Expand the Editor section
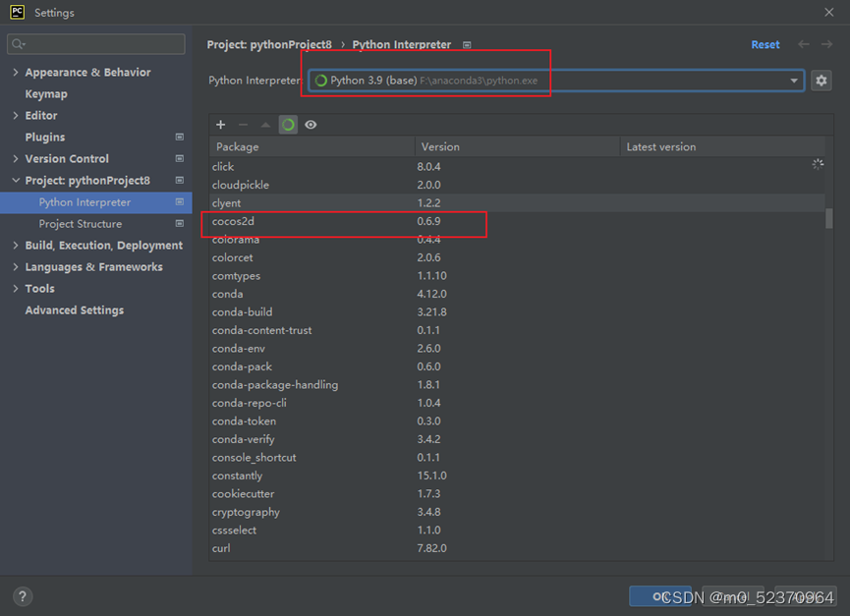Screen dimensions: 850x616 click(15, 115)
